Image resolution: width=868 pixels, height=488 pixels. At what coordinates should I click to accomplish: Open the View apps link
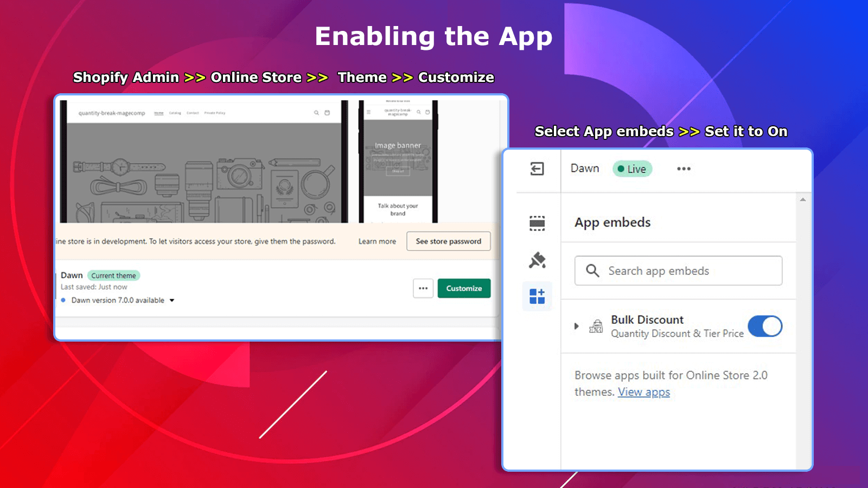click(644, 392)
